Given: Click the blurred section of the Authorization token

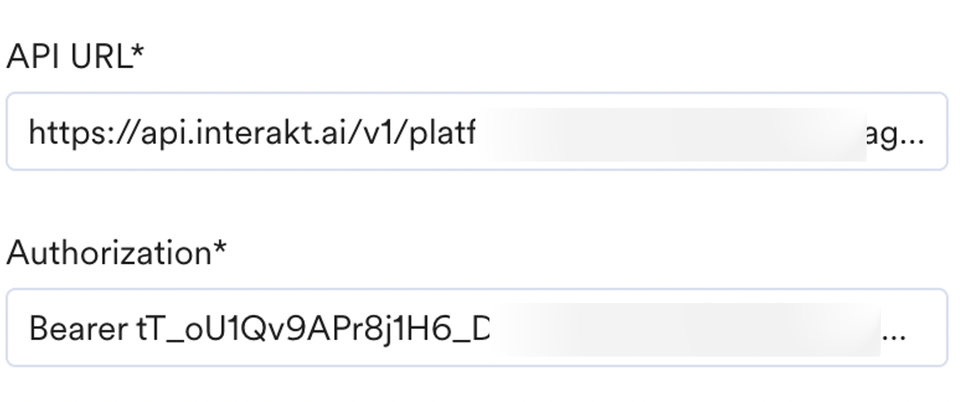Looking at the screenshot, I should [685, 329].
